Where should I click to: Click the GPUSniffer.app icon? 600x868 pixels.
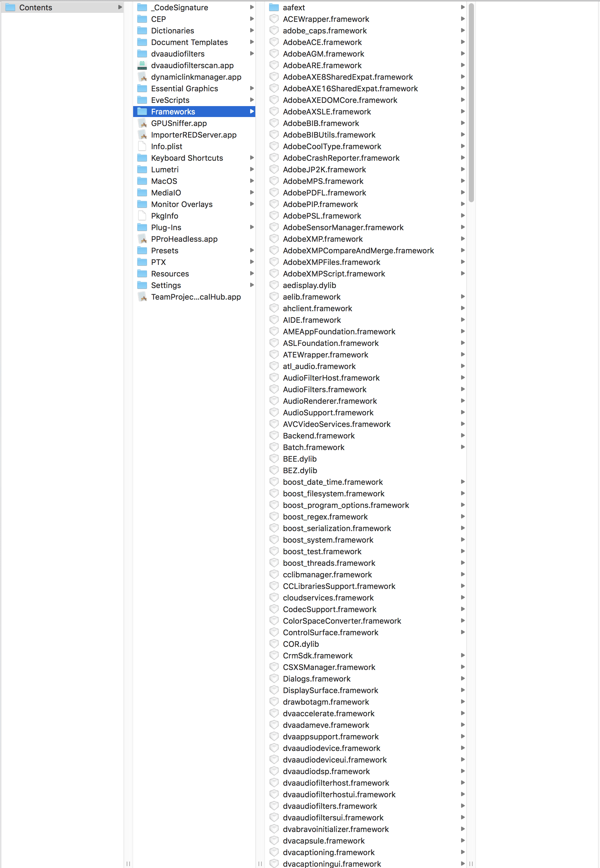142,123
